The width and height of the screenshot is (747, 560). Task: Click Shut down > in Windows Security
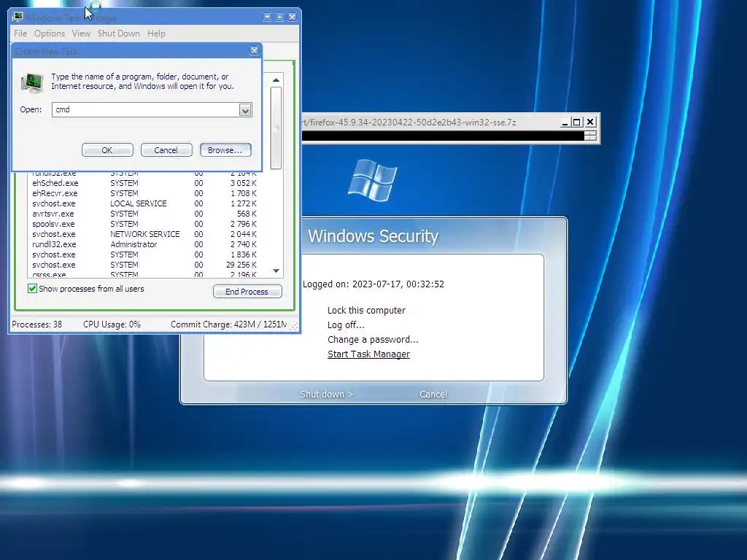tap(326, 394)
